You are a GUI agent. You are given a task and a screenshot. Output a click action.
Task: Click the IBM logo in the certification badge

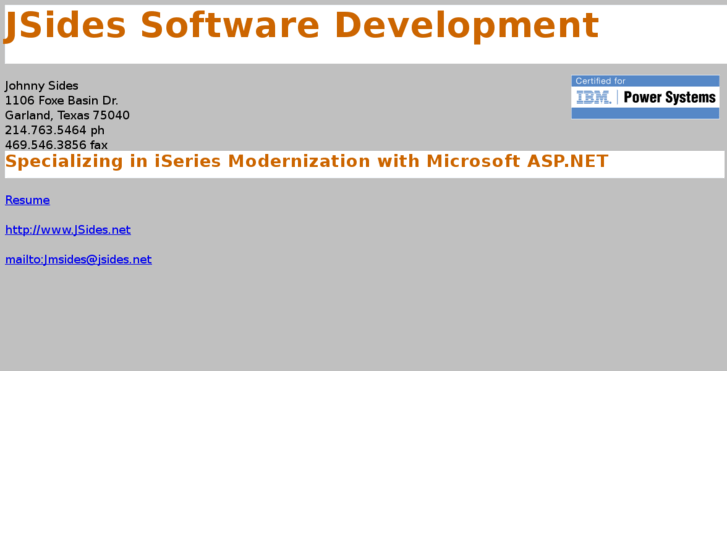pyautogui.click(x=594, y=97)
